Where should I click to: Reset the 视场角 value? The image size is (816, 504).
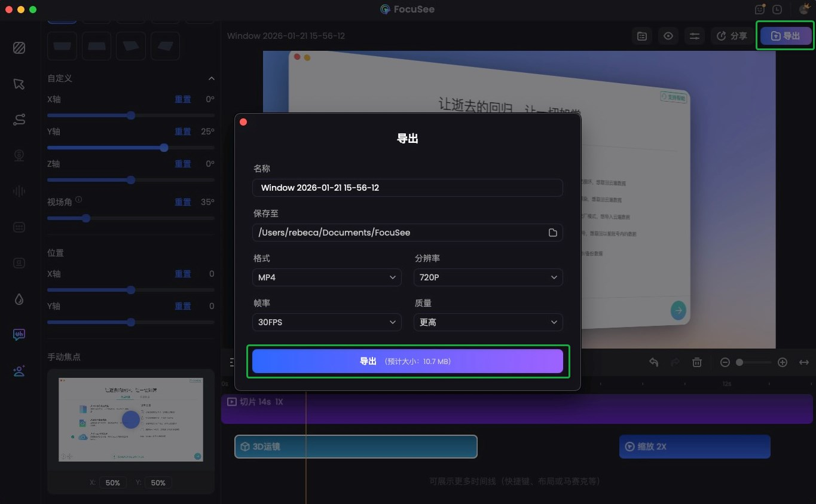[183, 202]
